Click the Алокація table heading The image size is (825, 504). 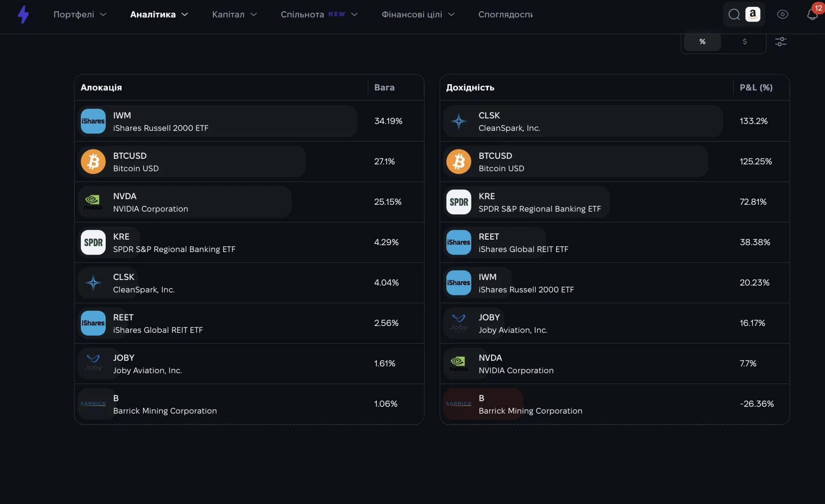(101, 88)
